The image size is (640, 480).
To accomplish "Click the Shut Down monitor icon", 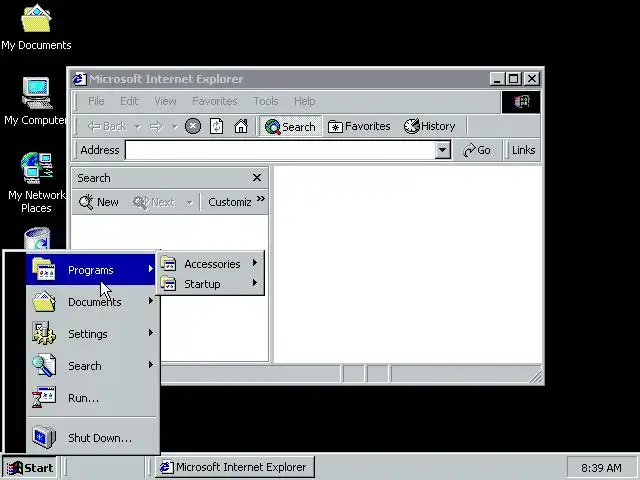I will 44,437.
